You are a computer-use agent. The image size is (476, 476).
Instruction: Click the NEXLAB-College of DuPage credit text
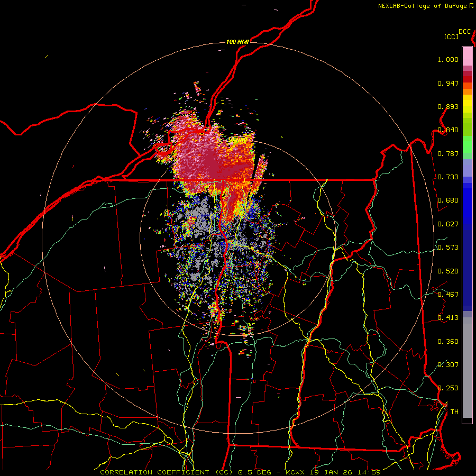(x=423, y=6)
